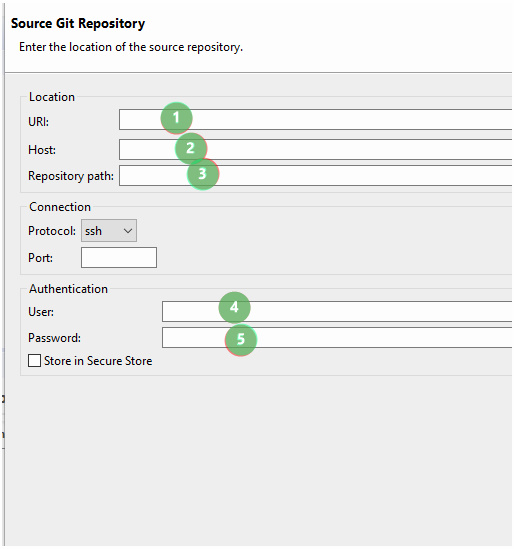Expand the Protocol chevron arrow

click(128, 231)
